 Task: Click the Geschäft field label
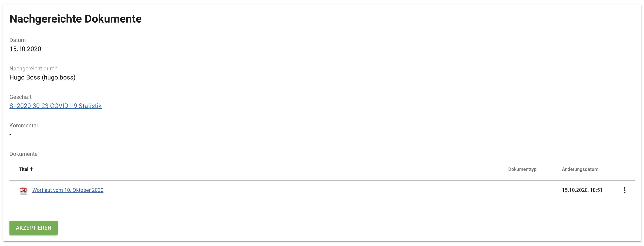pos(21,97)
